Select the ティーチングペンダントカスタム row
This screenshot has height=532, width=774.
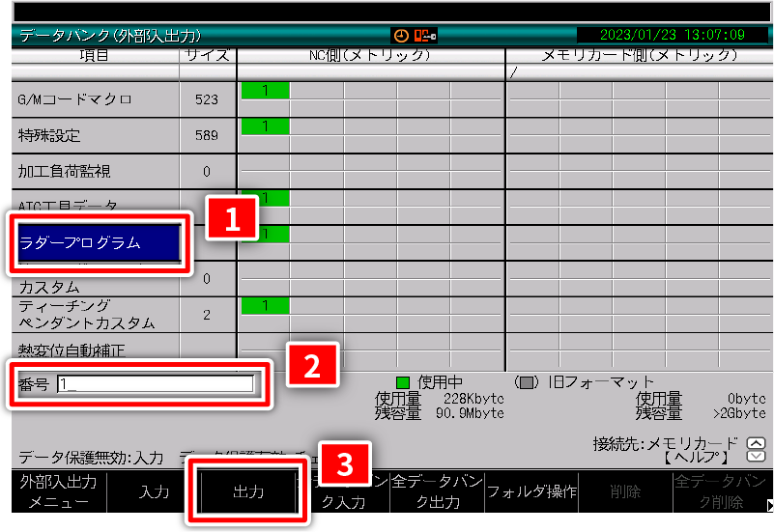tap(96, 315)
